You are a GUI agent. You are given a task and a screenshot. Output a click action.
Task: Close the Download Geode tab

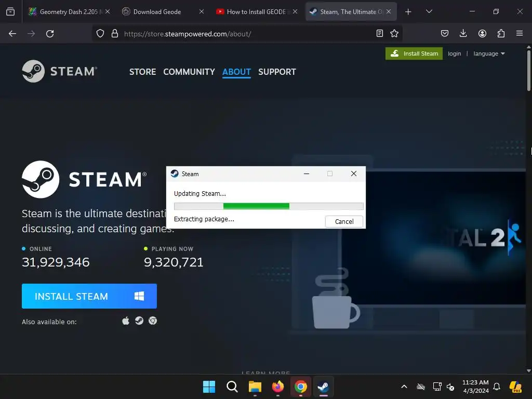[202, 11]
